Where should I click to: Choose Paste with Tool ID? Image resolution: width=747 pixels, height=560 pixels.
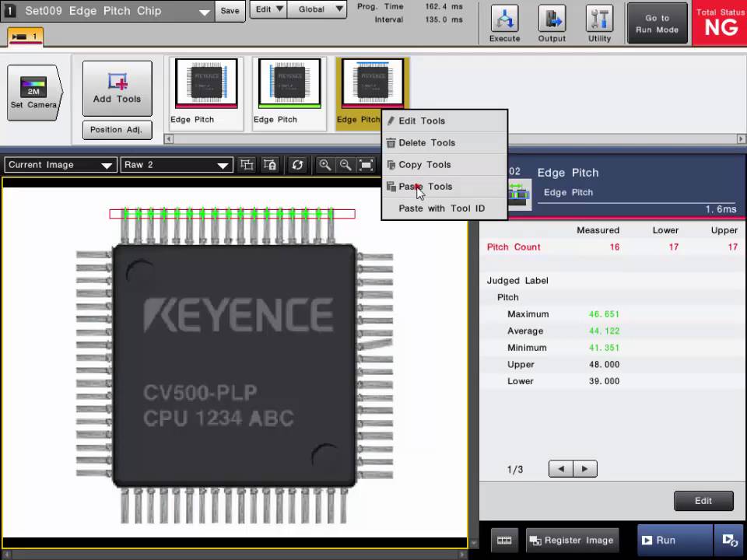[444, 208]
